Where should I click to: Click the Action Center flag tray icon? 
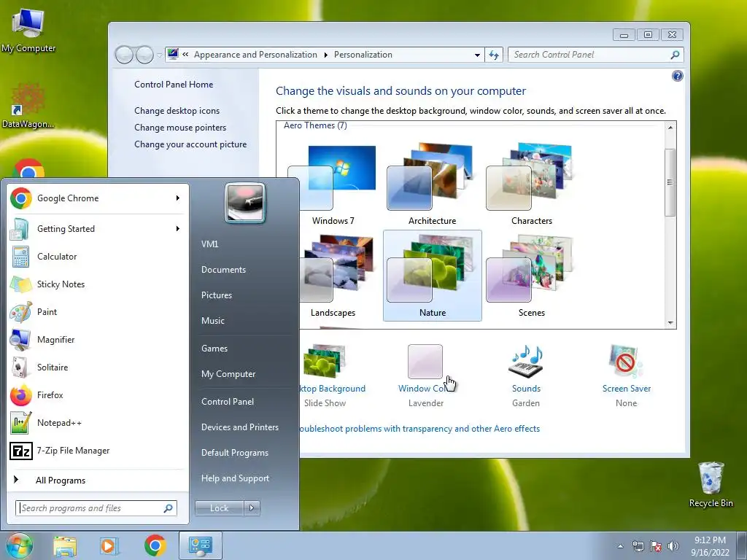point(656,546)
